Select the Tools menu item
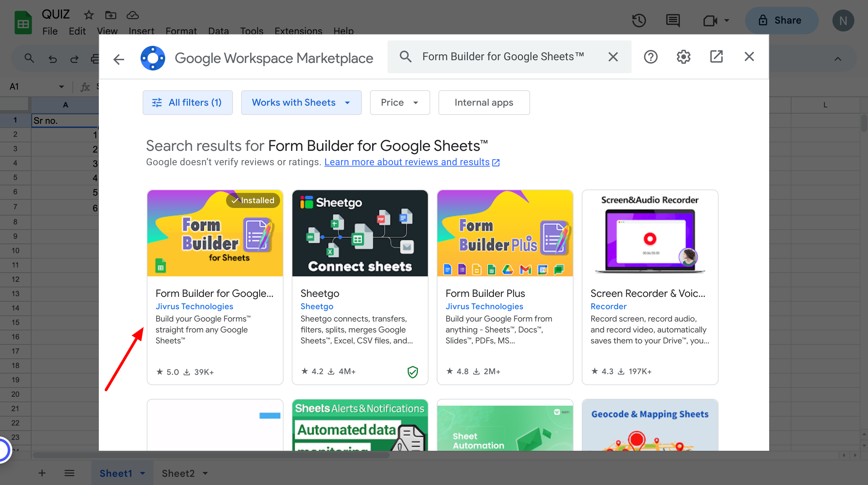Viewport: 868px width, 485px height. (x=252, y=30)
